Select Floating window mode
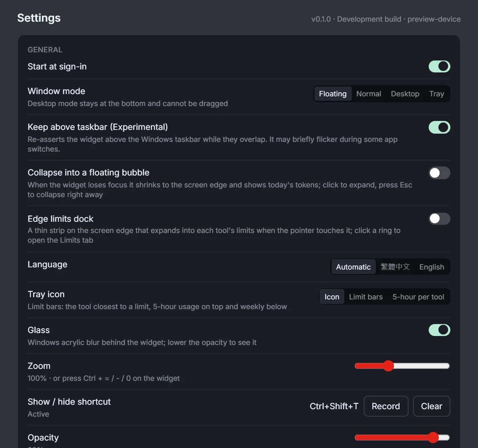 [x=333, y=94]
